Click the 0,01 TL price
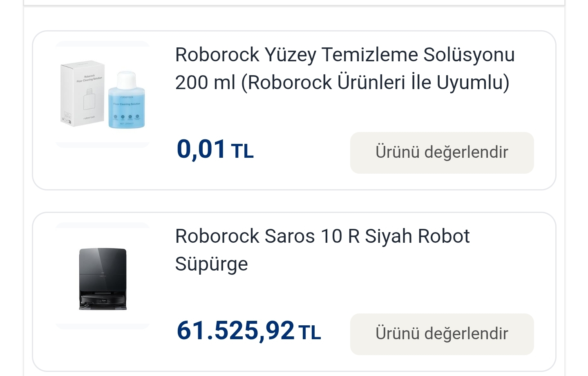588x376 pixels. (x=201, y=149)
